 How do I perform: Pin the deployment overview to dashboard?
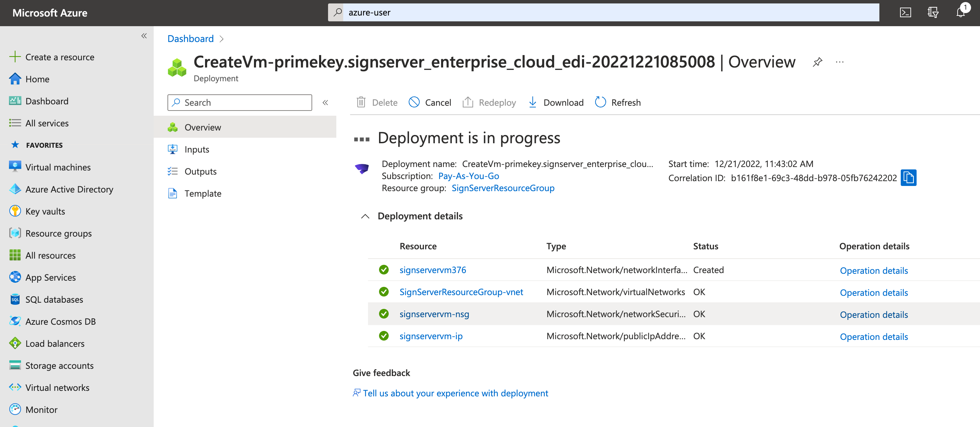pyautogui.click(x=817, y=62)
